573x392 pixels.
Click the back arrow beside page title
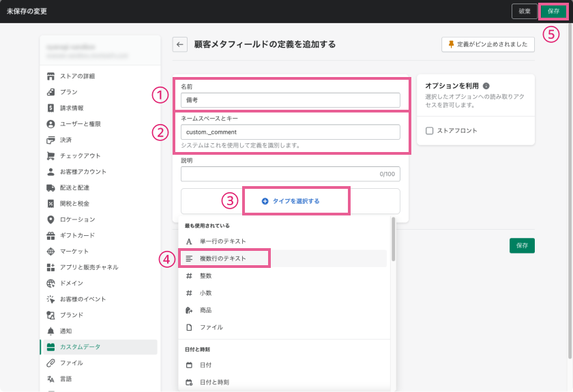[180, 44]
